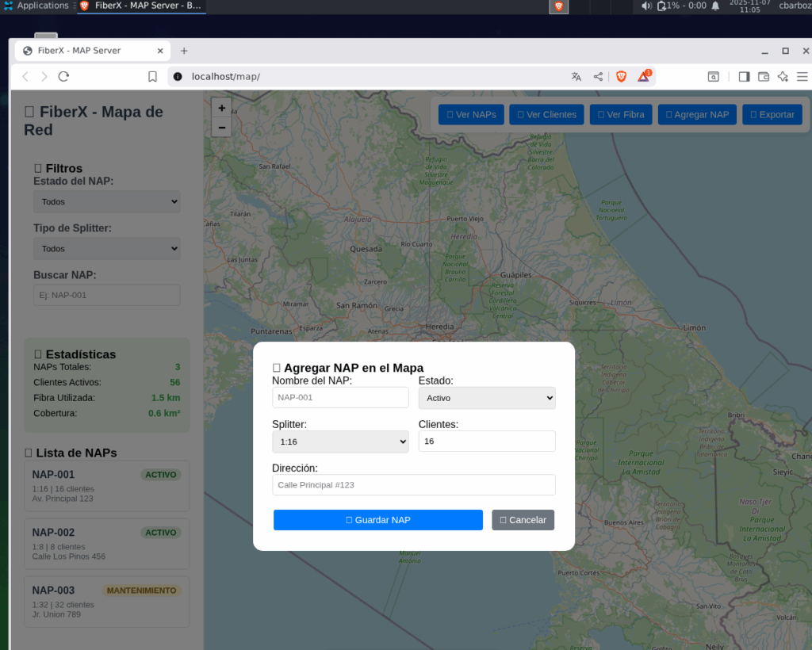Zoom out on the map
This screenshot has width=812, height=650.
tap(221, 128)
